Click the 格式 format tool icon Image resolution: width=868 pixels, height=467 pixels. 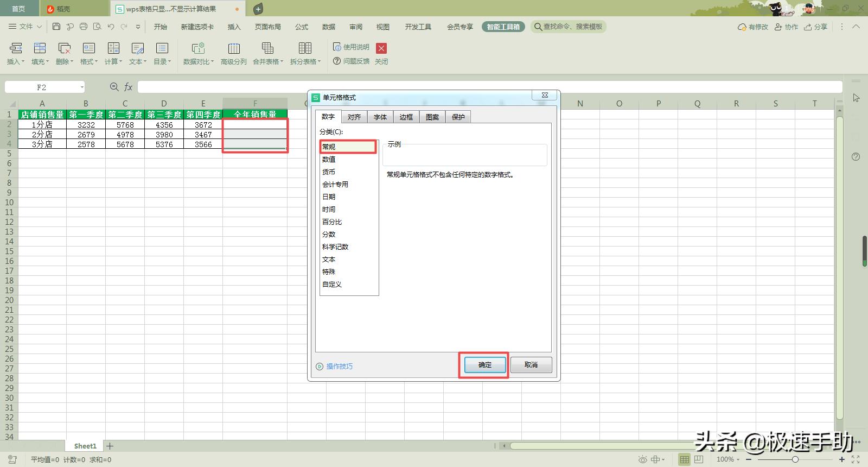point(89,48)
